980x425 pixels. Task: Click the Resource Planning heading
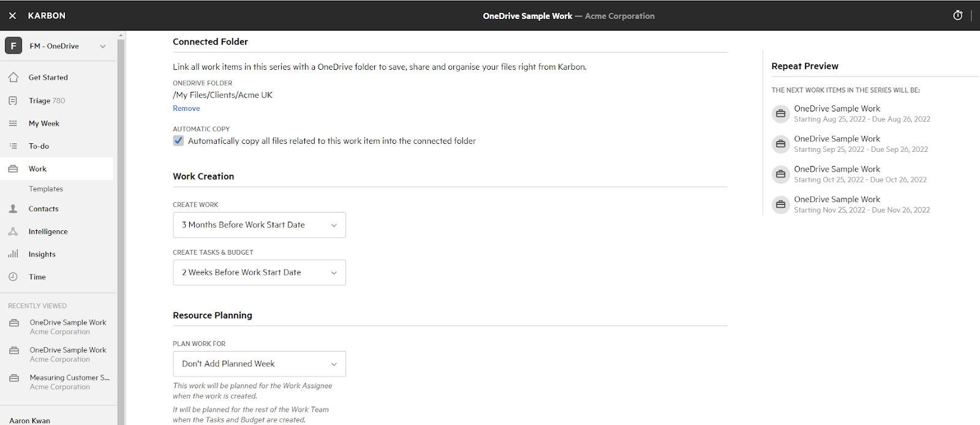click(x=213, y=315)
